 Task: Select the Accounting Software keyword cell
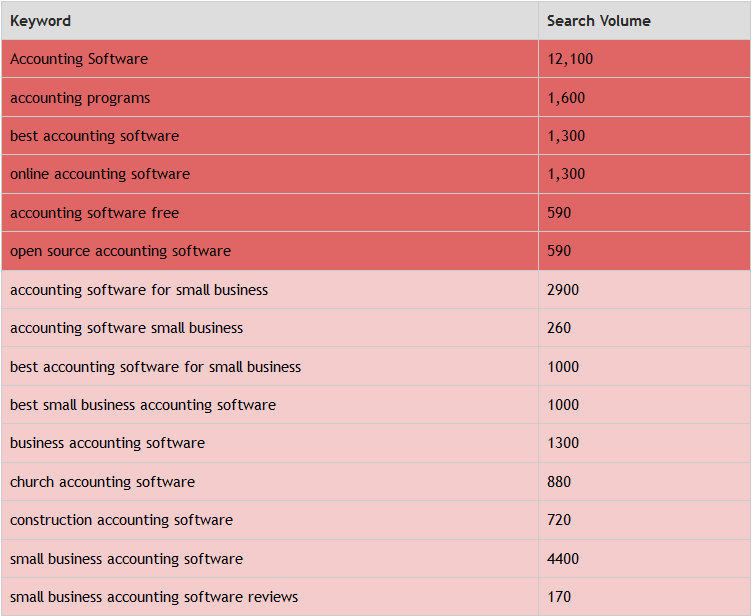pyautogui.click(x=270, y=59)
